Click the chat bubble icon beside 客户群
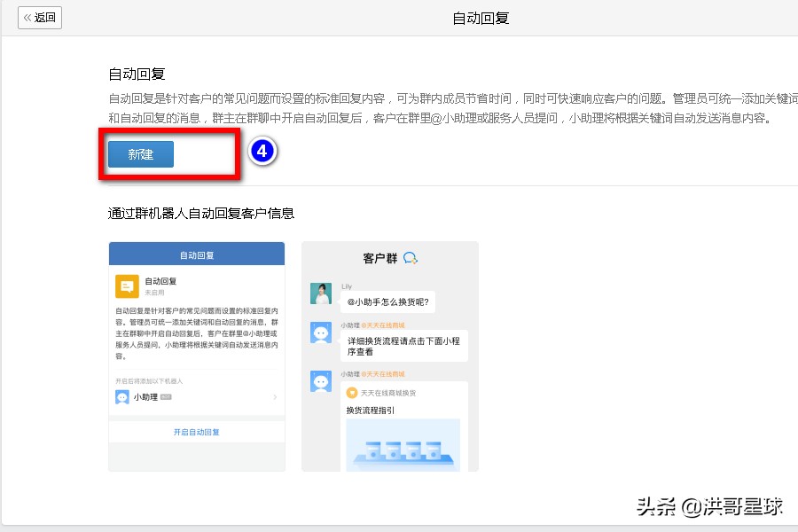798x532 pixels. pos(411,257)
